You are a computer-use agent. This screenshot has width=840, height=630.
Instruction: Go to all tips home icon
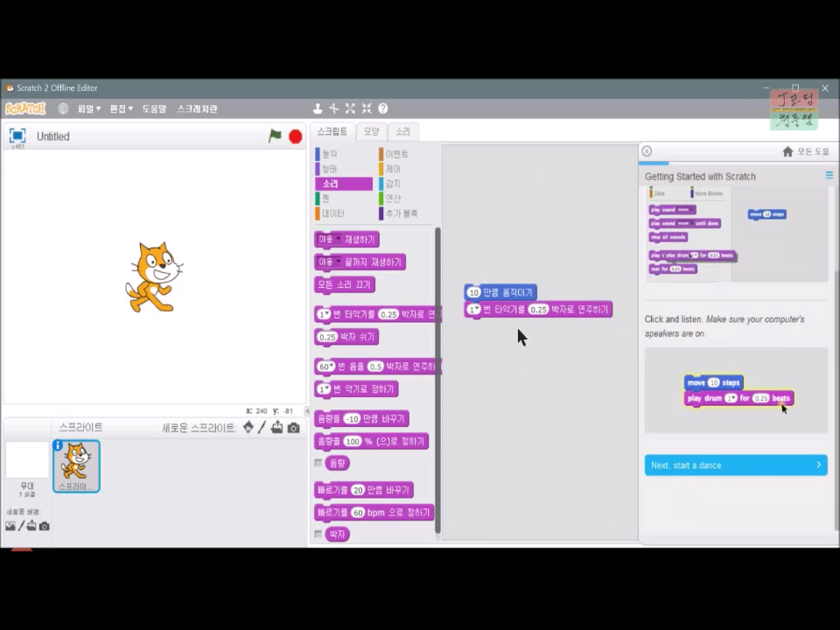787,151
